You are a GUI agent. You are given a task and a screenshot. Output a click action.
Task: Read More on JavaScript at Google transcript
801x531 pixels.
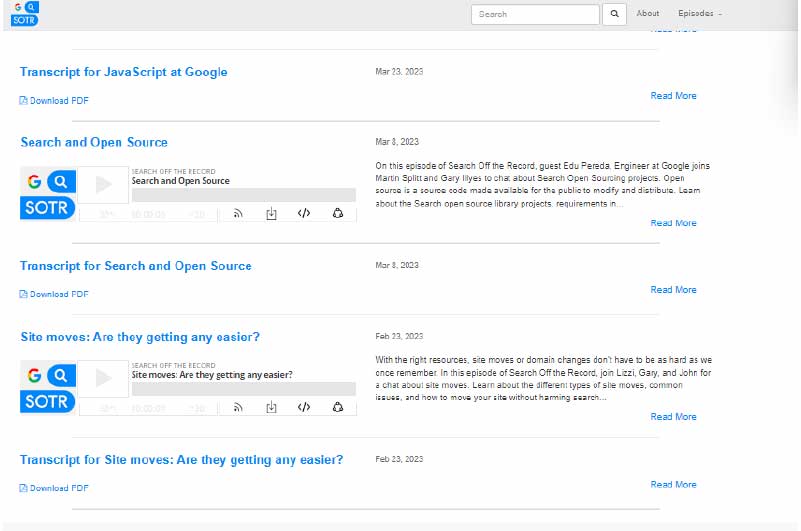(x=673, y=96)
